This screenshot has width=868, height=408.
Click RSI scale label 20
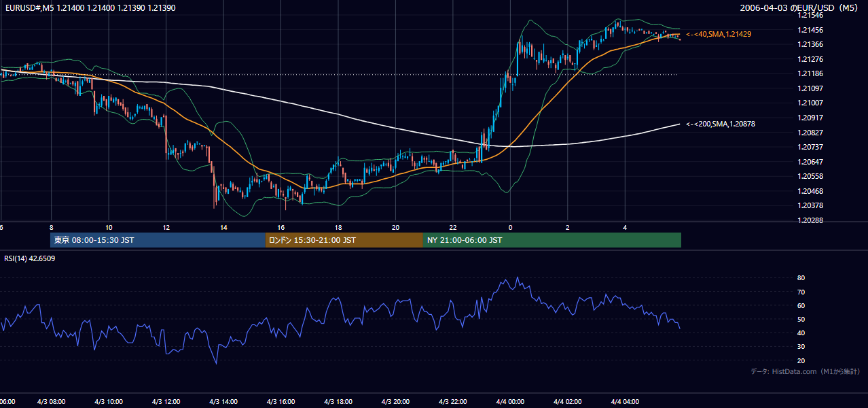(801, 360)
